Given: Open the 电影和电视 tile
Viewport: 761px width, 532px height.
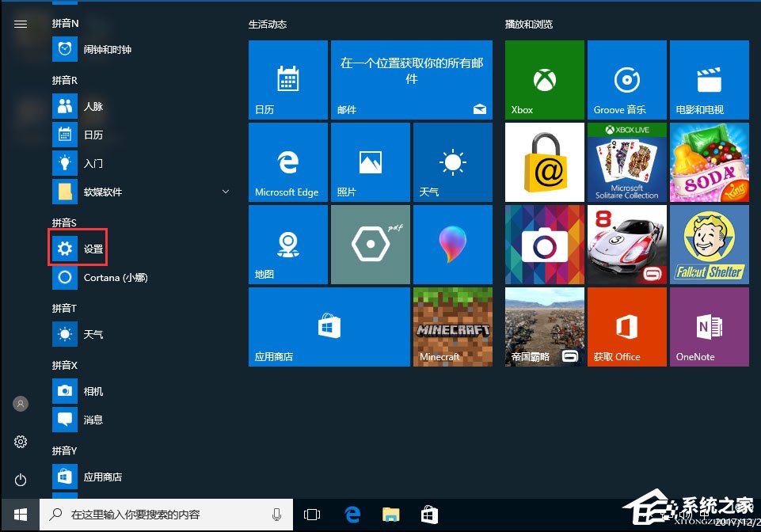Looking at the screenshot, I should point(709,79).
